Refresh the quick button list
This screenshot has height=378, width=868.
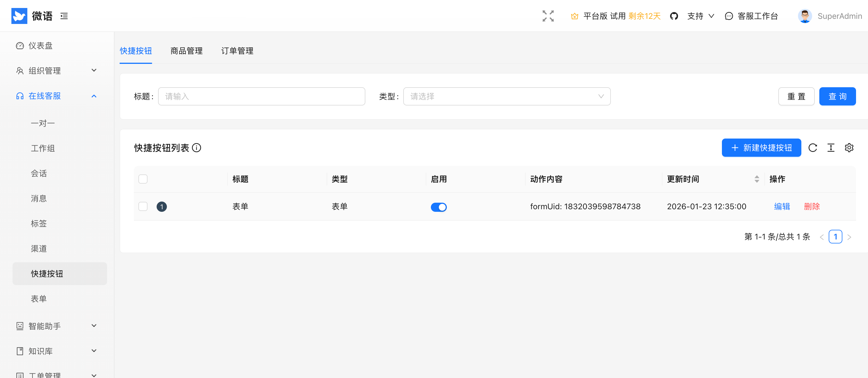pos(813,148)
